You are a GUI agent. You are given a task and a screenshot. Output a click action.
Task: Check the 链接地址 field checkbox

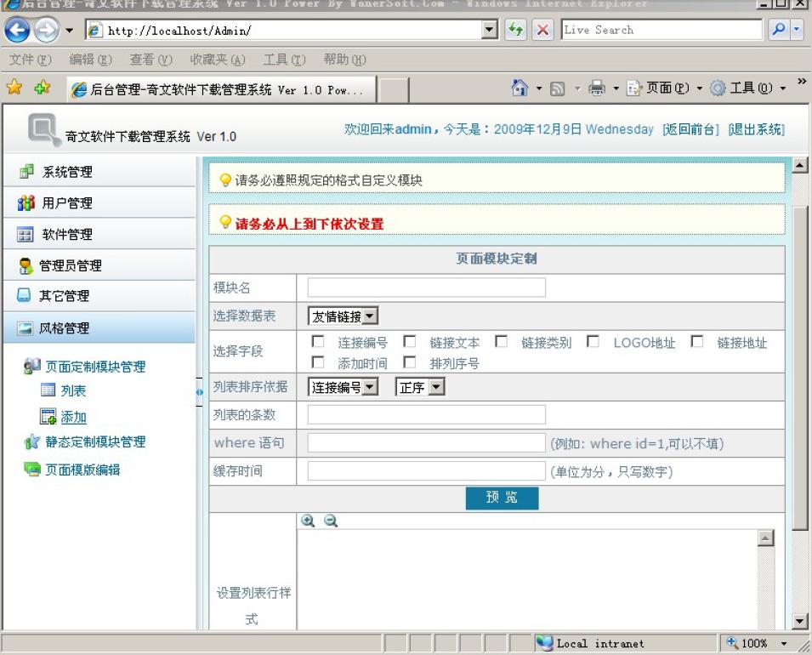[697, 341]
